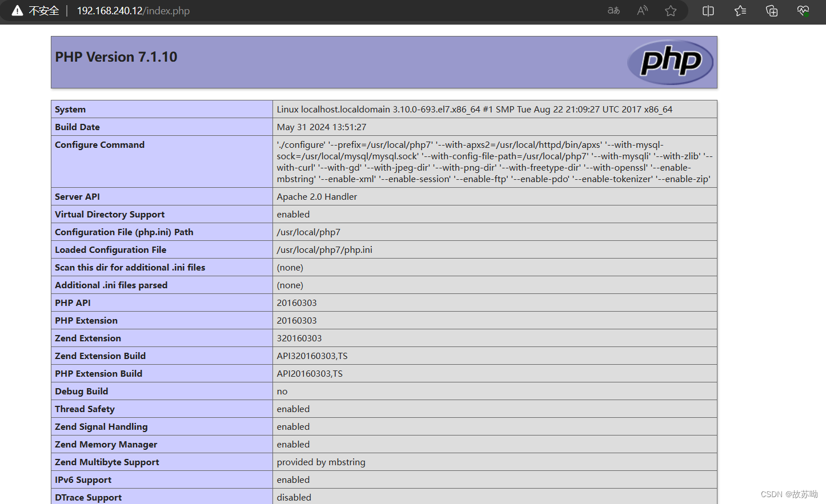Open the split screen icon

click(x=708, y=10)
